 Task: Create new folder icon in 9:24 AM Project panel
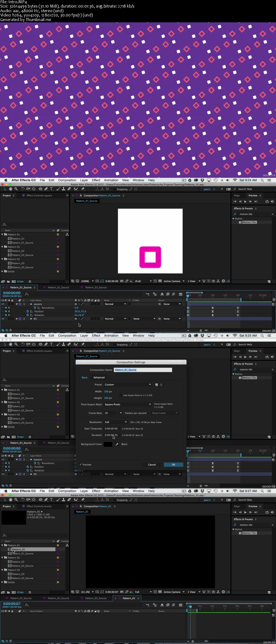[x=8, y=281]
